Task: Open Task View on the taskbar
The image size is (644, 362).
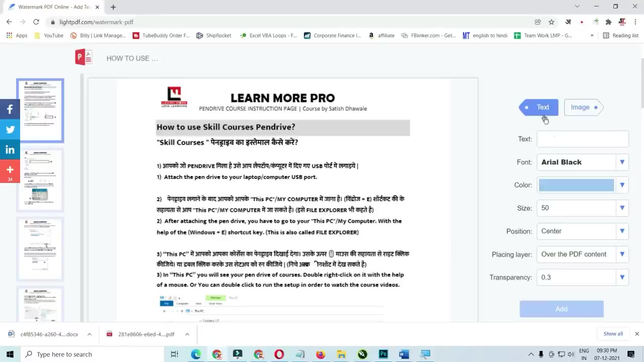Action: [175, 354]
